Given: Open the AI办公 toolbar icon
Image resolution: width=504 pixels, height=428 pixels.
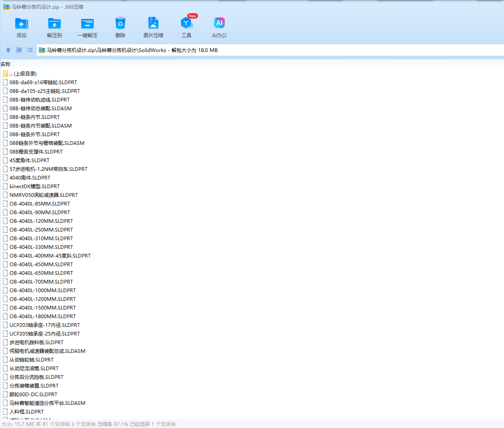Looking at the screenshot, I should (219, 23).
